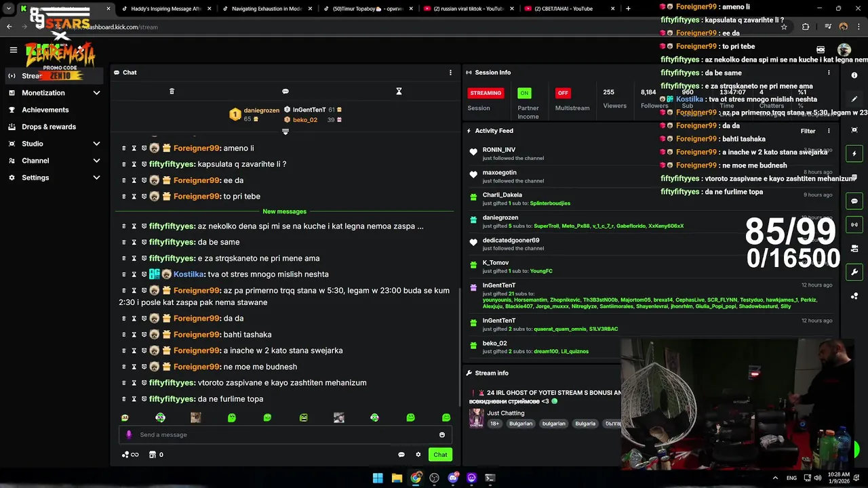
Task: Expand the gift leaderboard arrow below beko_02
Action: click(x=285, y=131)
